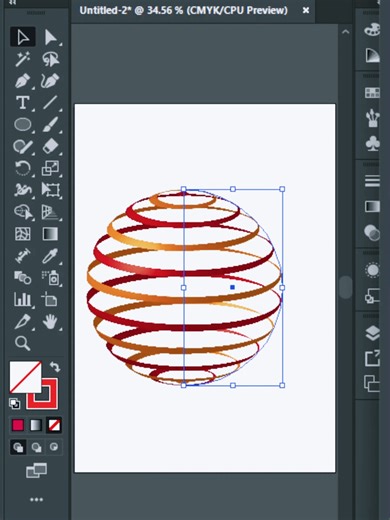The width and height of the screenshot is (390, 520).
Task: Click the blue center point of selection
Action: (232, 287)
